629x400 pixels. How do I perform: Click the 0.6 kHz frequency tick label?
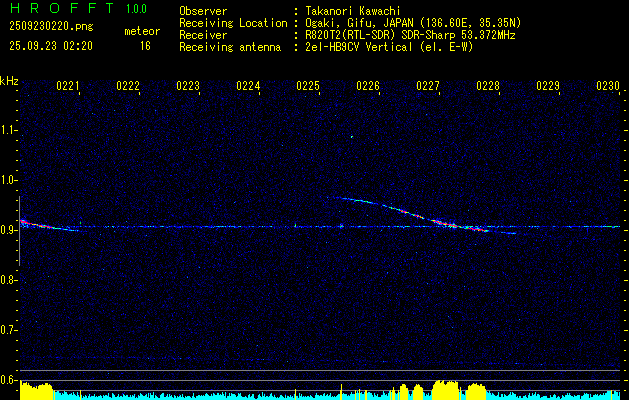tap(8, 380)
